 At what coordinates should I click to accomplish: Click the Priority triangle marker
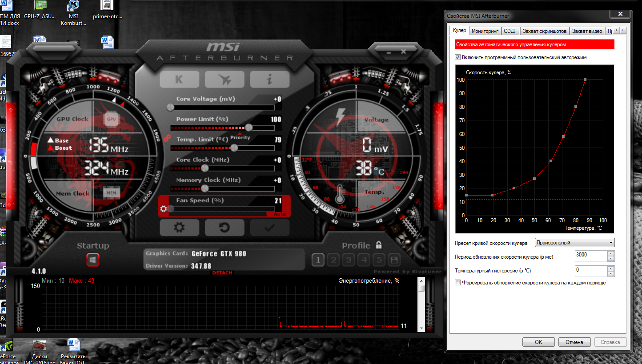click(x=240, y=133)
